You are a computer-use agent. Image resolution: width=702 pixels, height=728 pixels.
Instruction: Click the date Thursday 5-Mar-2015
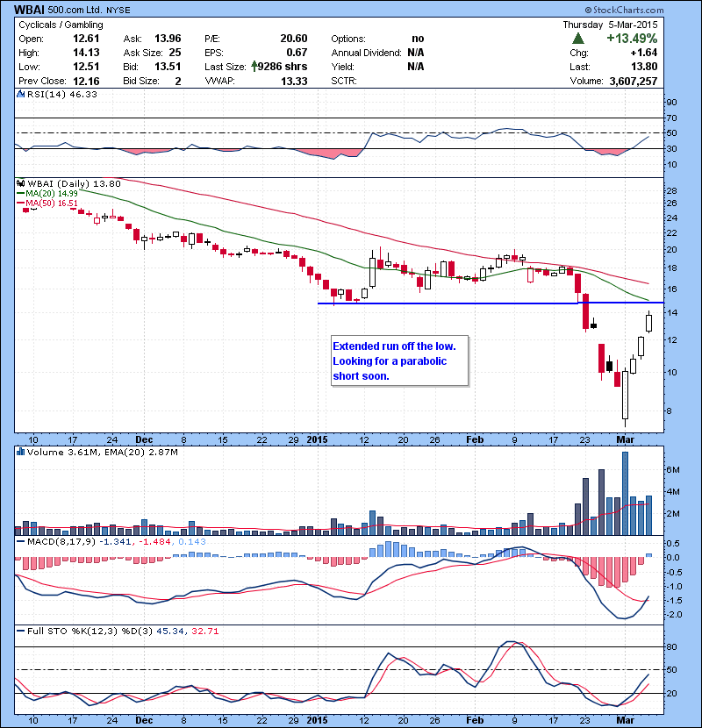pos(610,25)
